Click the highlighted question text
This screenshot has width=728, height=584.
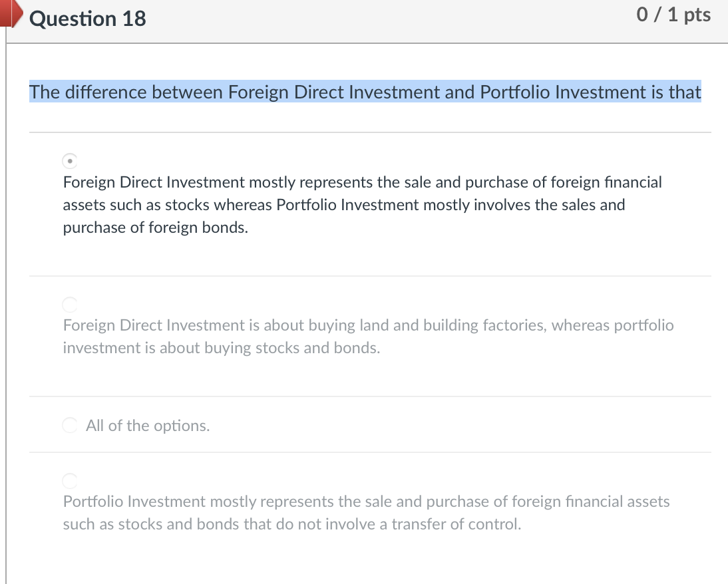(x=365, y=92)
